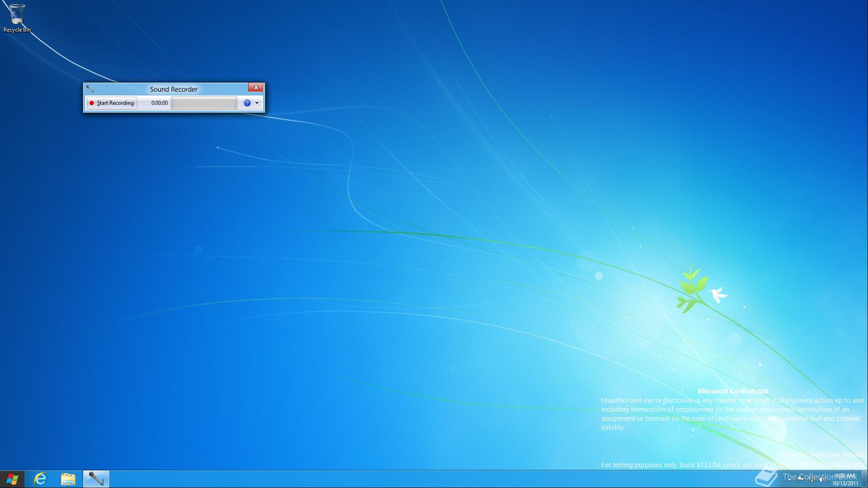Viewport: 868px width, 488px height.
Task: Click the Show desktop taskbar button
Action: (x=864, y=479)
